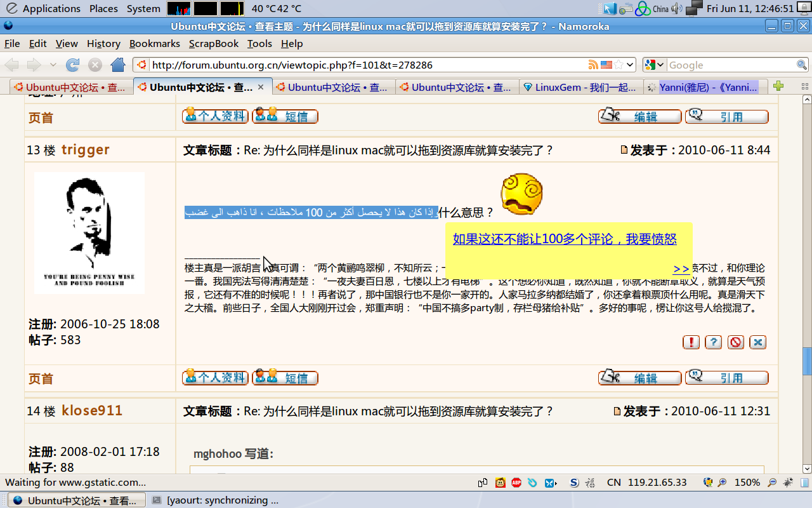Click 编辑 edit button under trigger's post
Screen dimensions: 812x508
640,378
